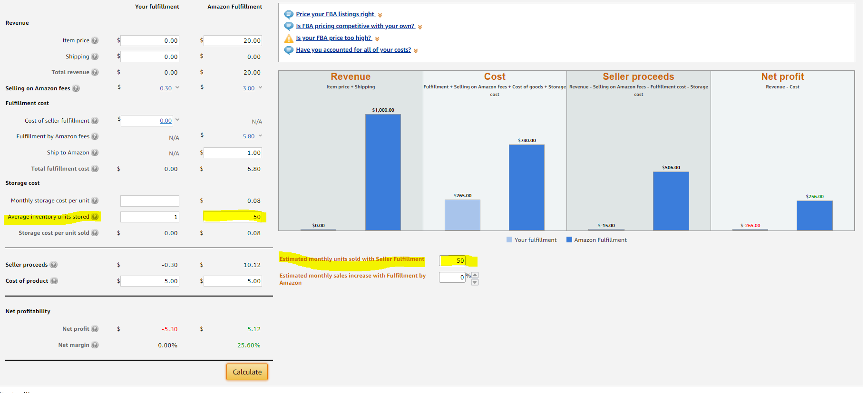Screen dimensions: 868x393
Task: Click the Calculate button
Action: click(x=247, y=372)
